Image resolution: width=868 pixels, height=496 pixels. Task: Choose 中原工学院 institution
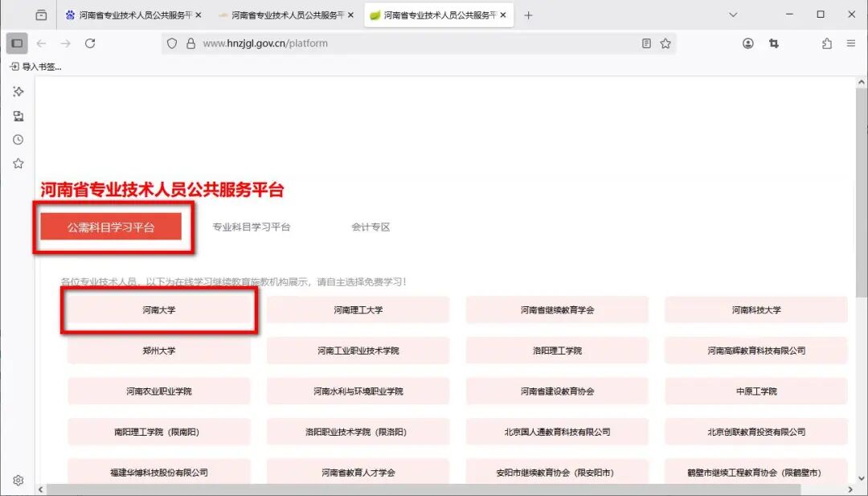[x=756, y=391]
